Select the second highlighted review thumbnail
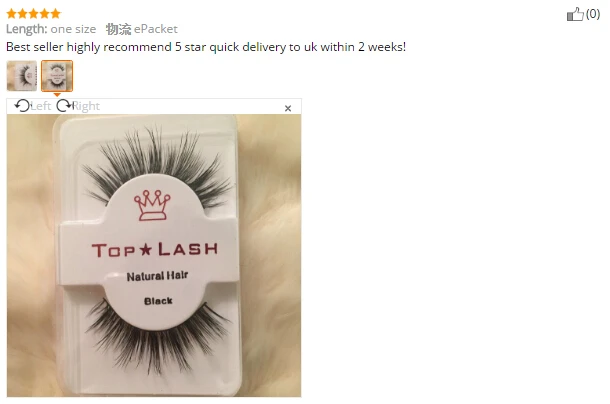610x404 pixels. coord(57,76)
